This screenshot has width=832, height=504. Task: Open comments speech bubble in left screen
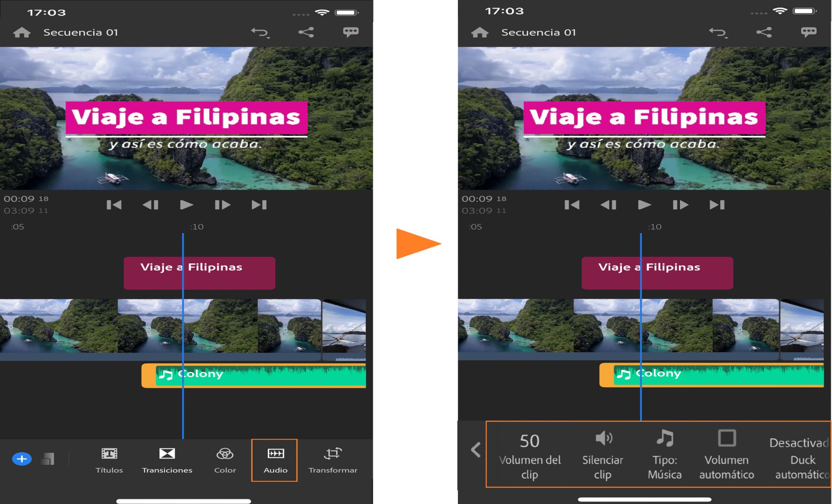coord(351,32)
